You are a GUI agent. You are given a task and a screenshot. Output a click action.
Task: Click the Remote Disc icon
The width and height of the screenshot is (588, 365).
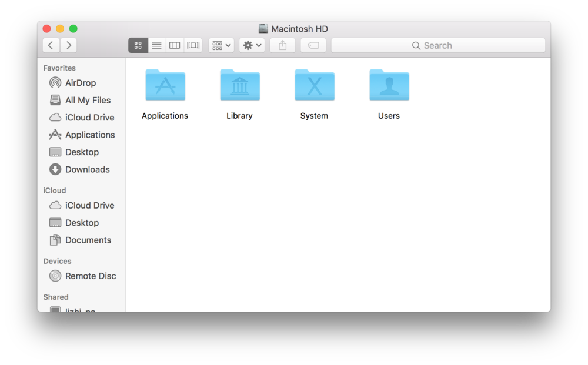pyautogui.click(x=55, y=276)
